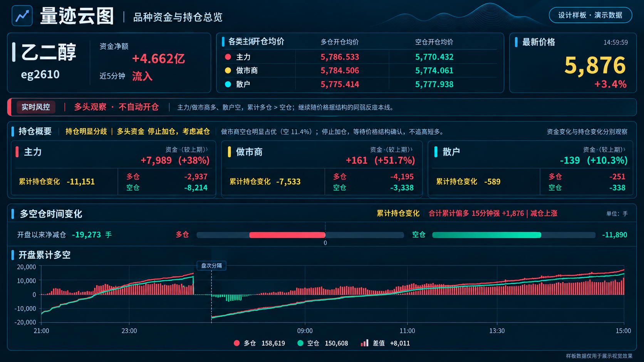Expand 做市商 资金(较上期) chevron

coord(411,149)
